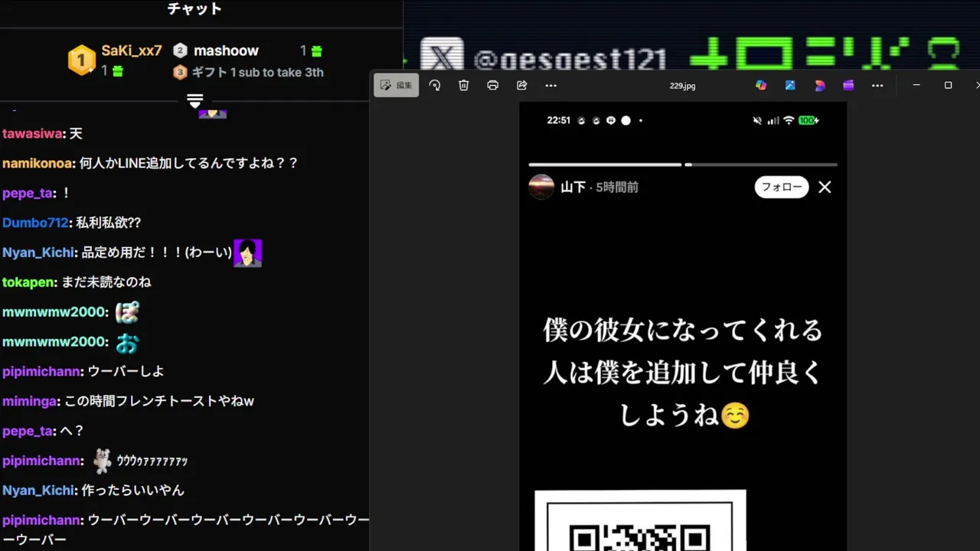Open SaKi_xx7 gifter profile

tap(132, 51)
